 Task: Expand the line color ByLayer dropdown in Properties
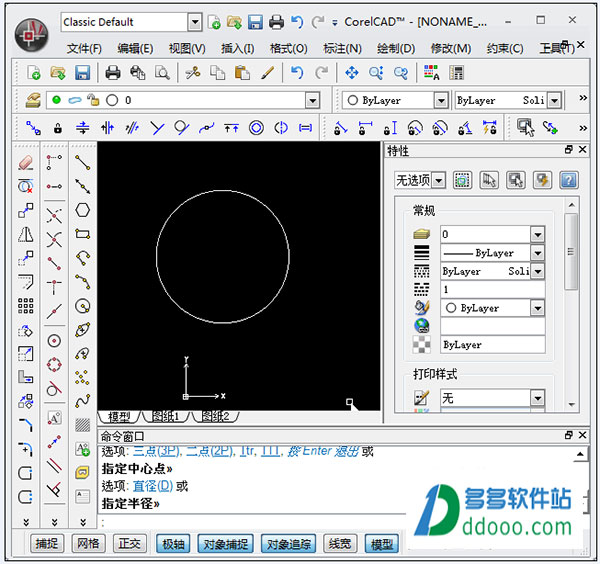tap(538, 308)
